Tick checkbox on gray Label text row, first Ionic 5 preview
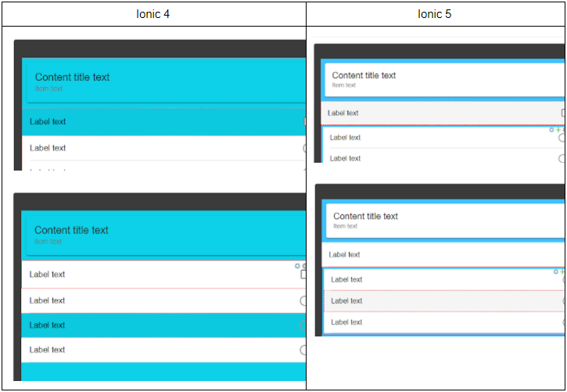567x392 pixels. (x=563, y=113)
